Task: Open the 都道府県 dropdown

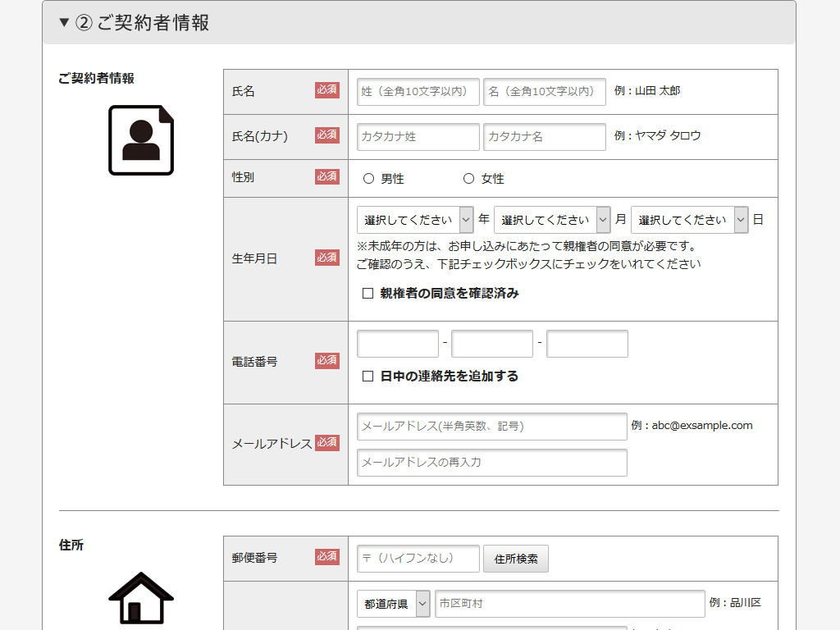Action: coord(393,604)
